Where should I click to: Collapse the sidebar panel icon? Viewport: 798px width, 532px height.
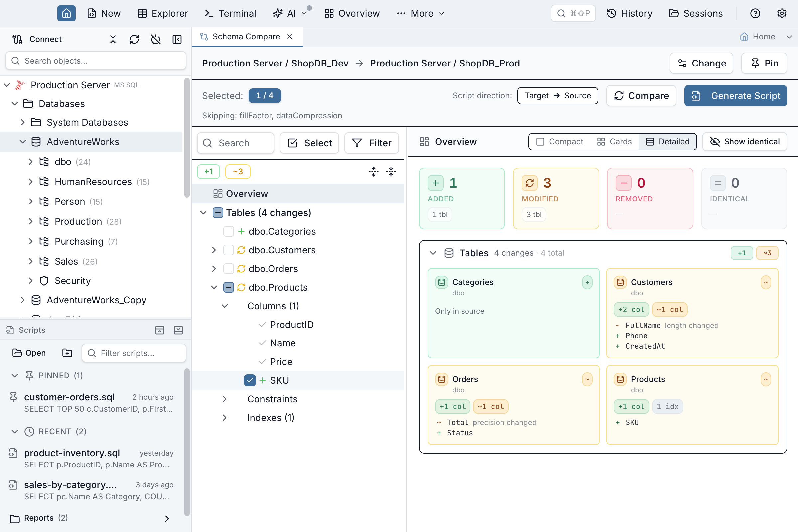[x=177, y=39]
